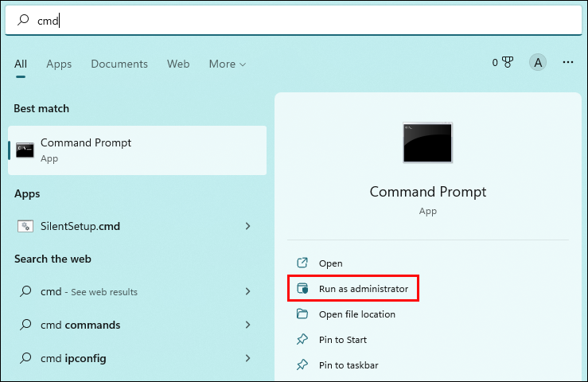Switch to the Apps filter tab
This screenshot has height=382, width=588.
[59, 64]
